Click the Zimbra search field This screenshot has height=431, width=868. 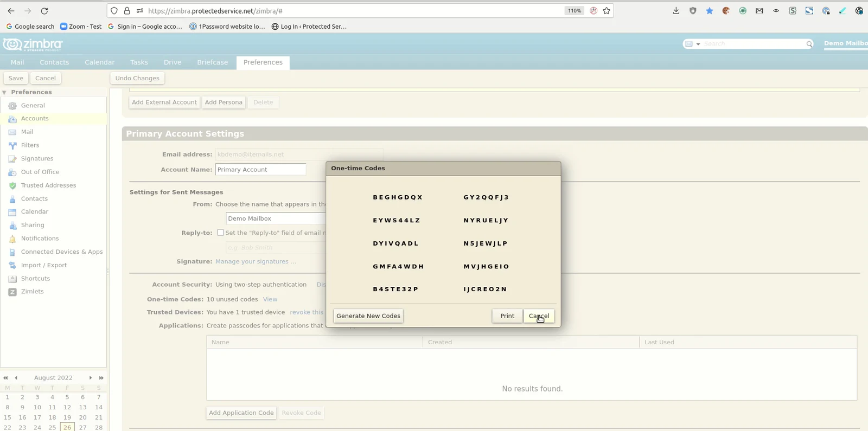(754, 44)
